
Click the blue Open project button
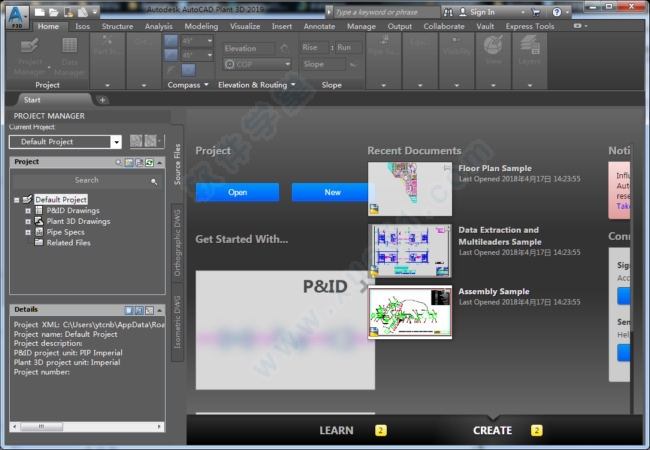[x=238, y=192]
